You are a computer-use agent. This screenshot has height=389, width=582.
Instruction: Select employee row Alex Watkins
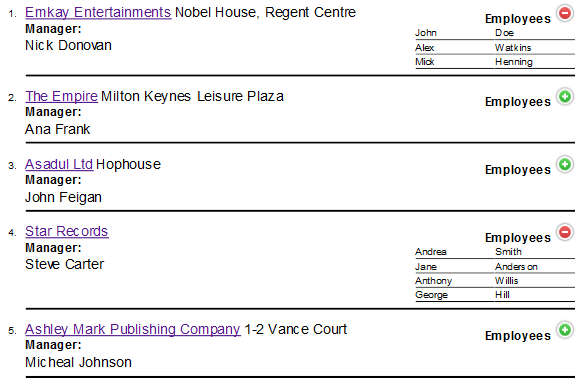click(495, 48)
